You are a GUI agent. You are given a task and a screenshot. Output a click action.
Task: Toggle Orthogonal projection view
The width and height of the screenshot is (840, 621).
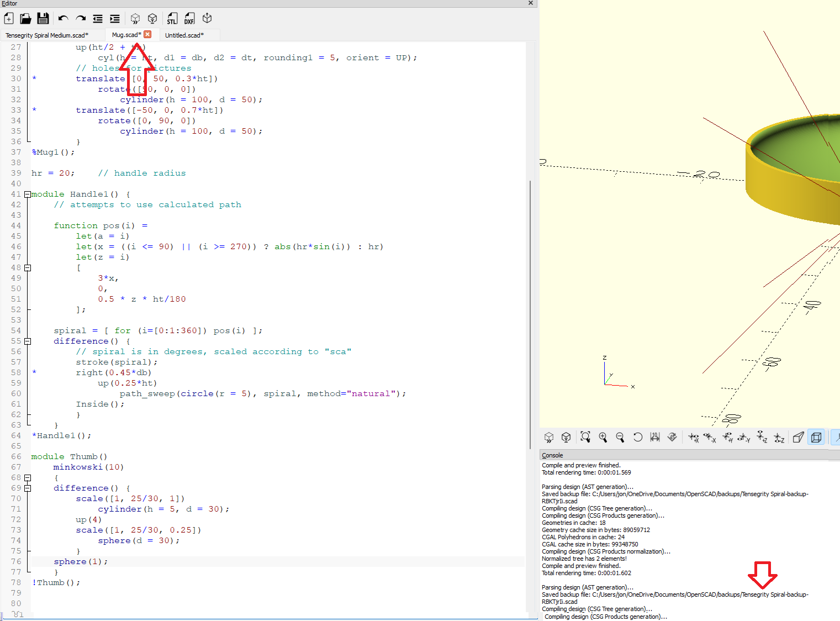[x=816, y=438]
